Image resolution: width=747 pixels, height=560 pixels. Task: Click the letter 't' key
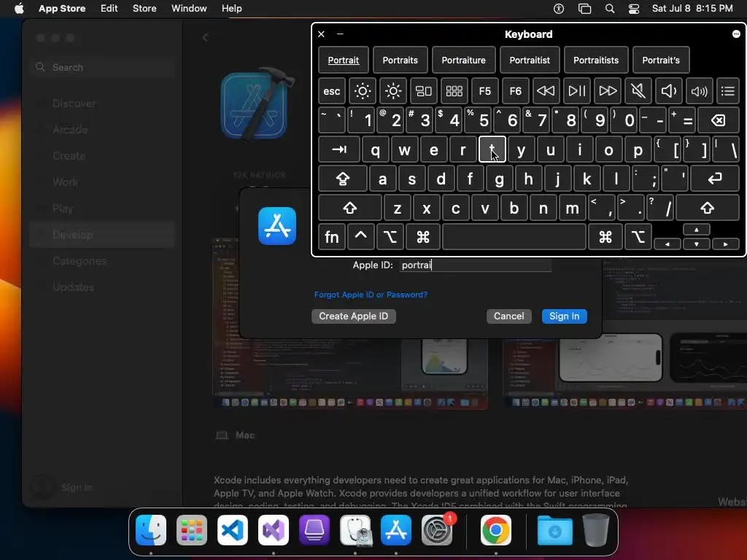coord(492,149)
